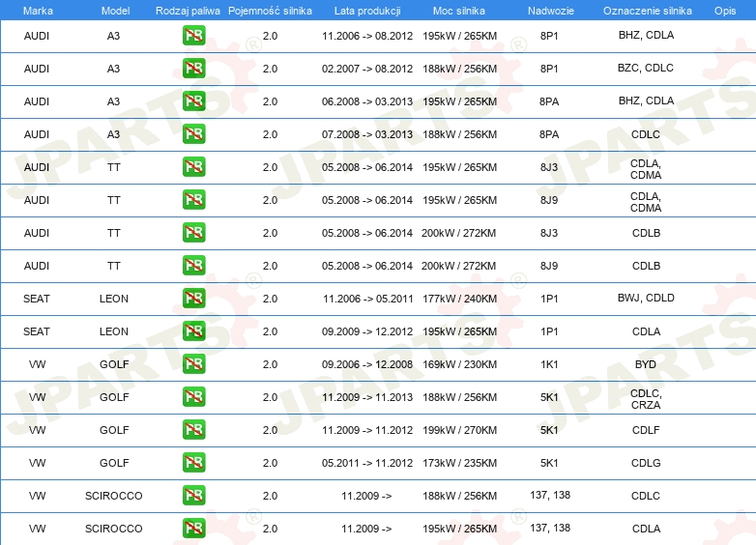The width and height of the screenshot is (756, 545).
Task: Select the date range 11.2006 -> 08.2012
Action: pos(367,36)
